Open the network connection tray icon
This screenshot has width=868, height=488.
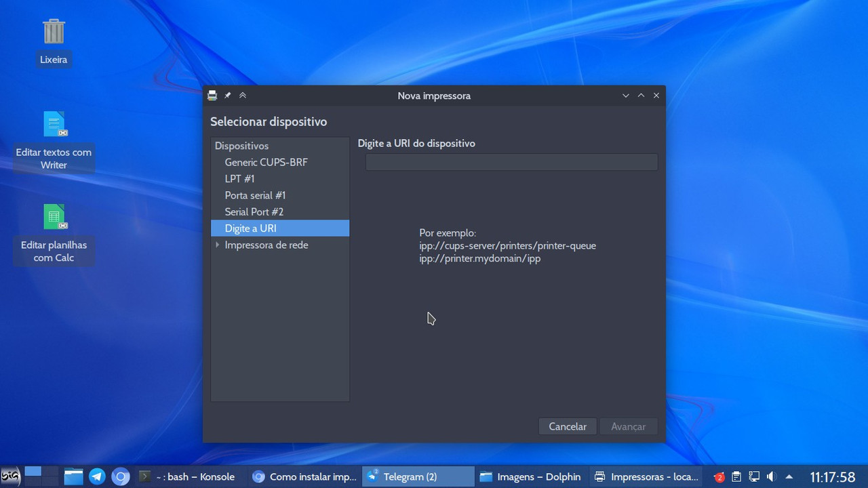click(754, 477)
